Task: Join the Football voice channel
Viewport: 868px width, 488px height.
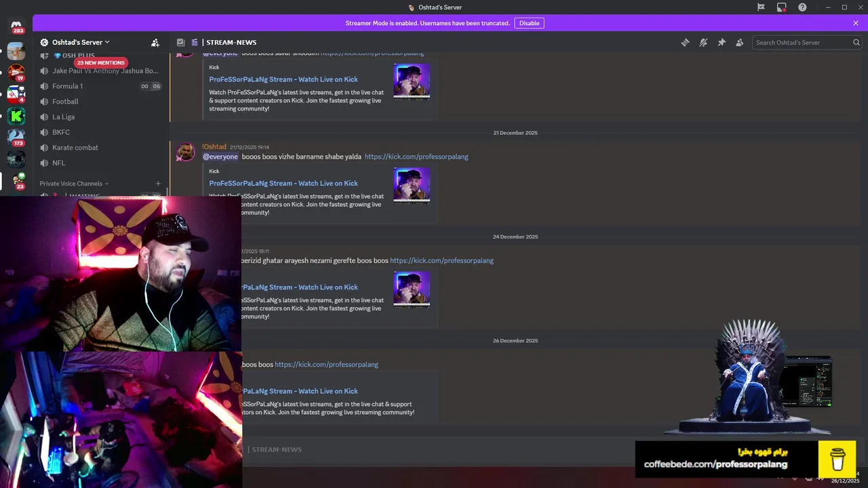Action: [100, 102]
